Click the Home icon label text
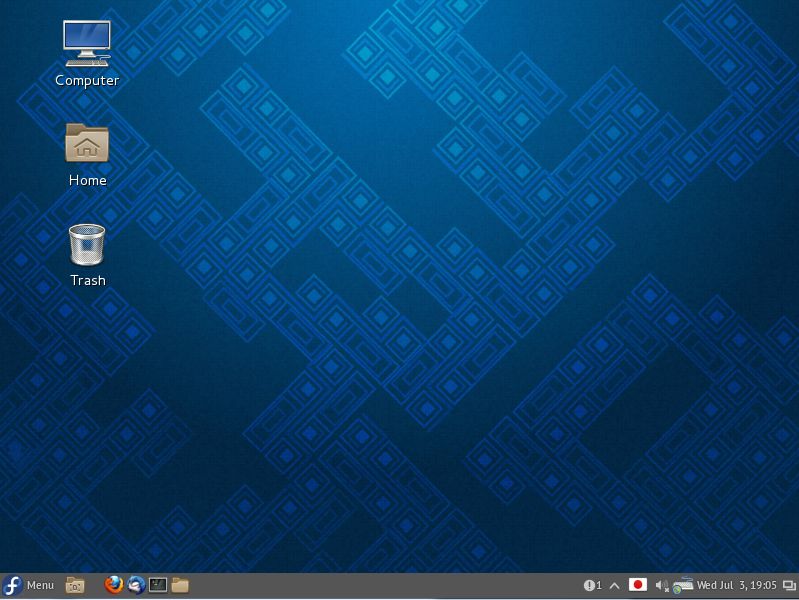Screen dimensions: 799x600 tap(88, 180)
